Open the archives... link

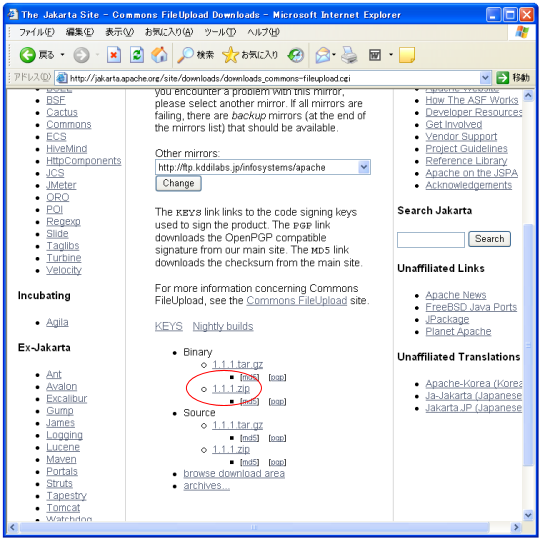(x=206, y=486)
